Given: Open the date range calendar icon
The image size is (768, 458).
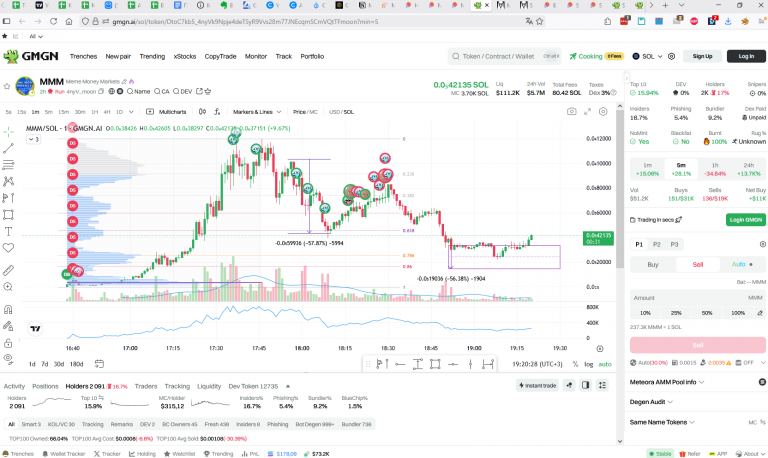Looking at the screenshot, I should [99, 363].
